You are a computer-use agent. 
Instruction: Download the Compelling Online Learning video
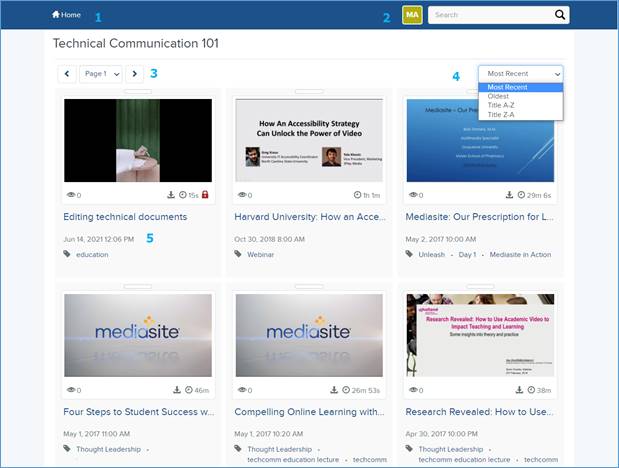pyautogui.click(x=334, y=390)
